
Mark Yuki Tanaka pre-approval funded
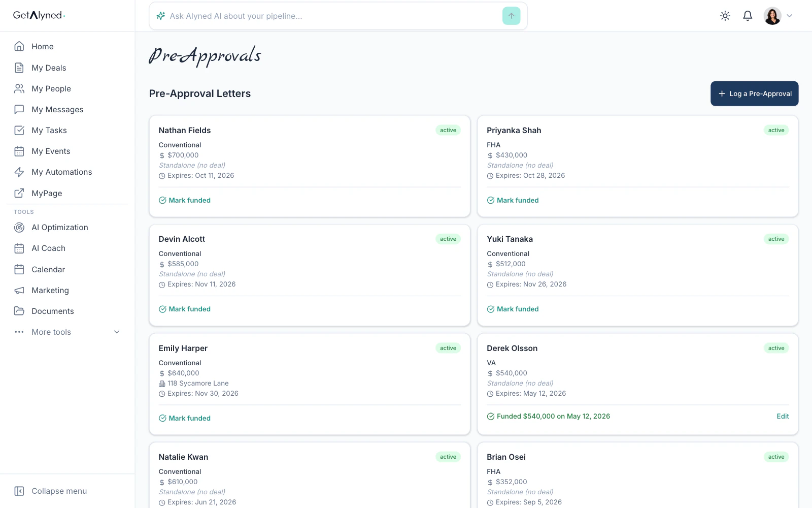513,309
